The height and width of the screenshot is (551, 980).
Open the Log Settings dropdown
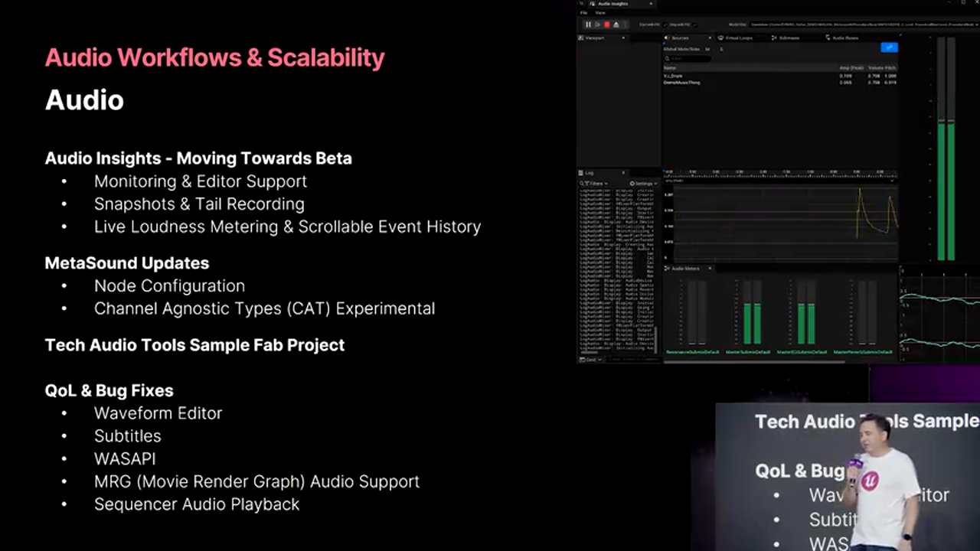point(642,184)
